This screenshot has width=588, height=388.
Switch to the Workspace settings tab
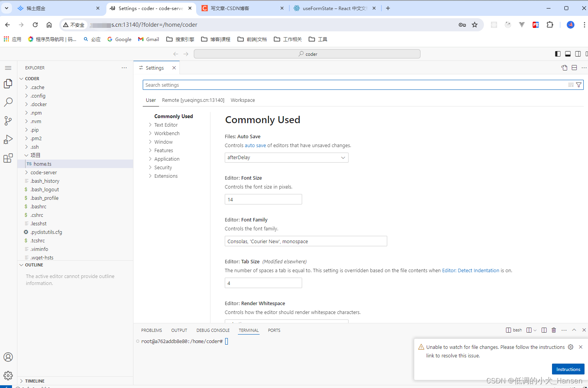243,100
